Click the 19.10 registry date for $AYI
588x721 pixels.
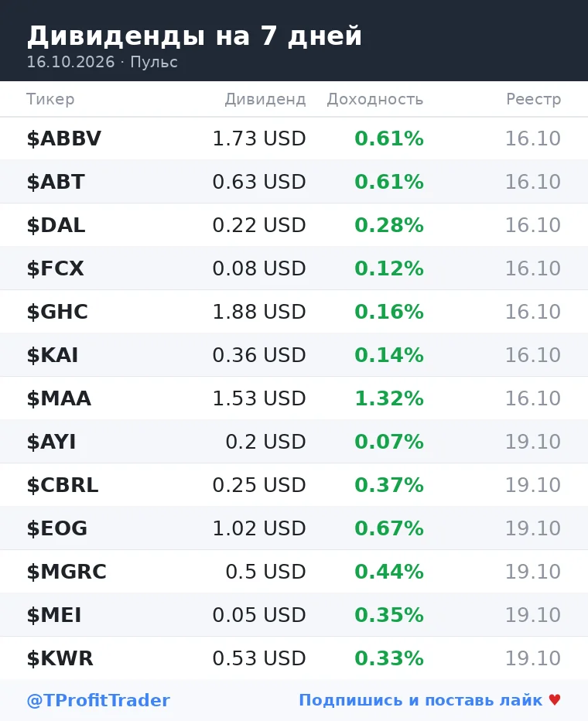[x=533, y=442]
